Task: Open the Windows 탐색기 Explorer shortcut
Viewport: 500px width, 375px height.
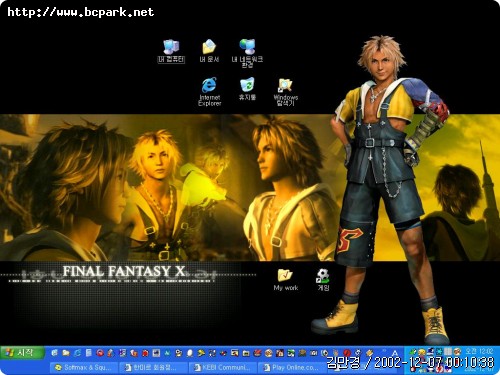Action: tap(286, 92)
